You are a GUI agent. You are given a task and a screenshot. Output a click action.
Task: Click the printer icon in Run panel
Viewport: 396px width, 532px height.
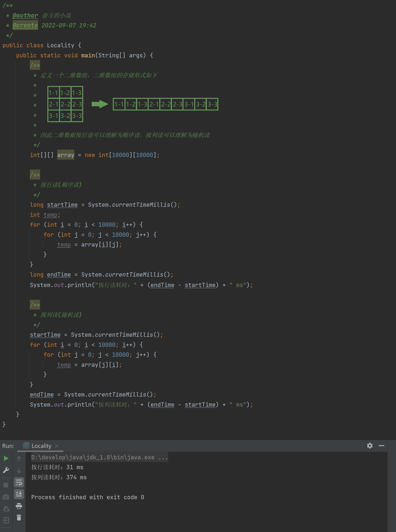tap(19, 506)
